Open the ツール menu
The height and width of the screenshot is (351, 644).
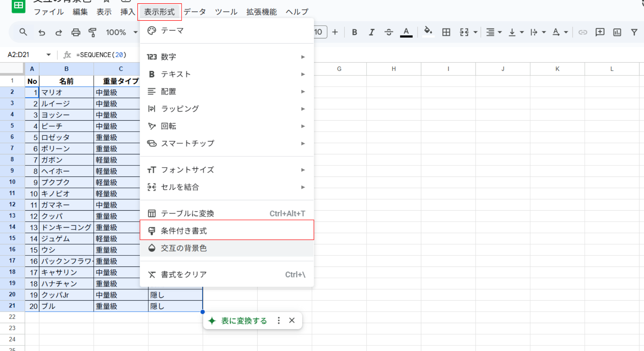[226, 12]
